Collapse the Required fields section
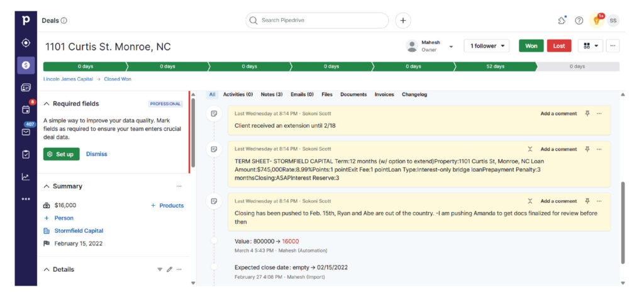Screen dimensions: 644x297 47,104
